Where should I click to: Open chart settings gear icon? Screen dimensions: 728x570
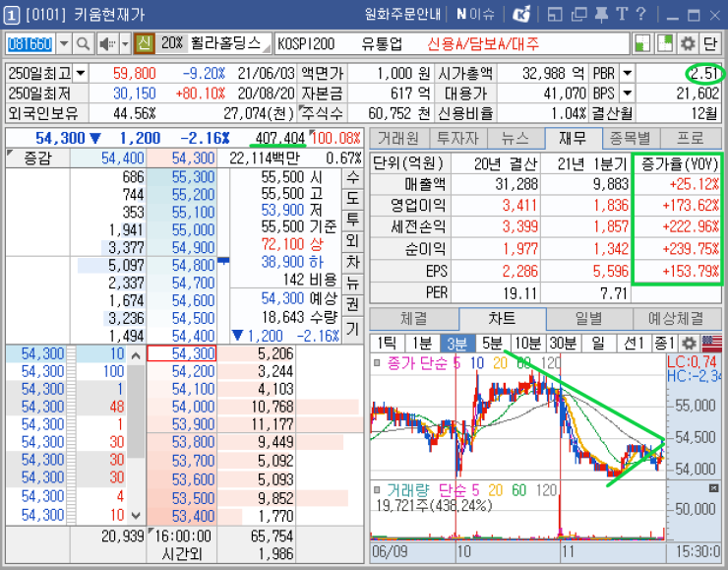(x=689, y=344)
